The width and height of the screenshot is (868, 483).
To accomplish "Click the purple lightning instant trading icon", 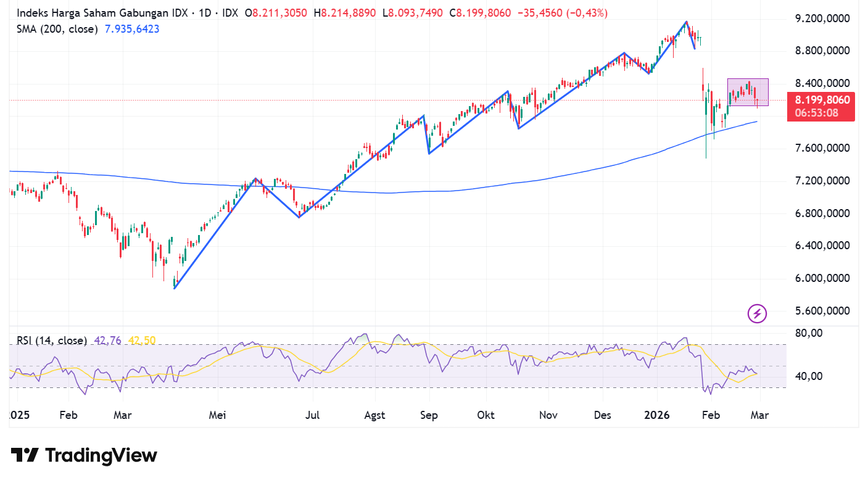I will (757, 313).
